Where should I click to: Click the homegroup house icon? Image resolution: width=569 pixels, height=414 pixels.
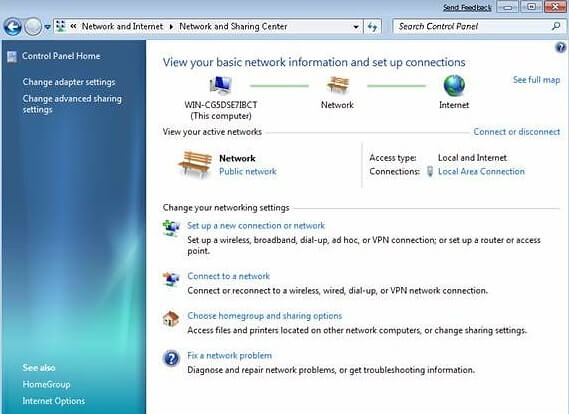point(171,319)
